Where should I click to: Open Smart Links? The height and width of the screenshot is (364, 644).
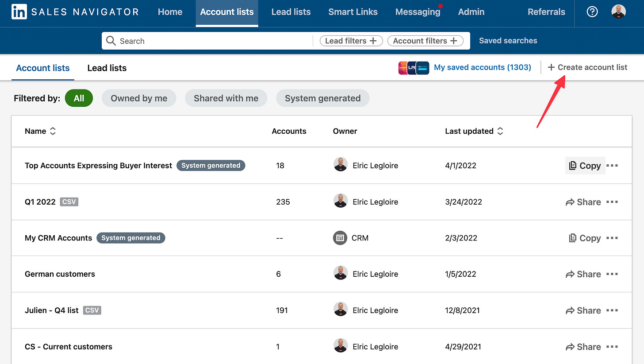coord(353,12)
